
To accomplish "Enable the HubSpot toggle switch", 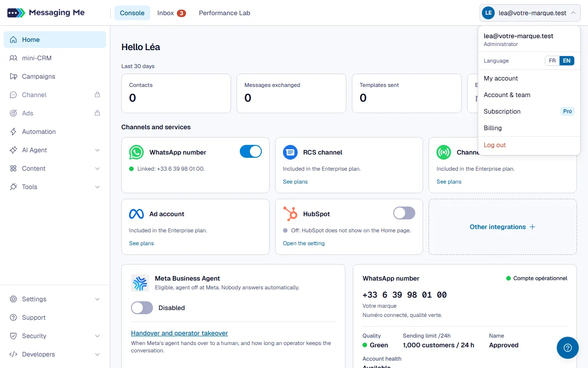I will 404,213.
